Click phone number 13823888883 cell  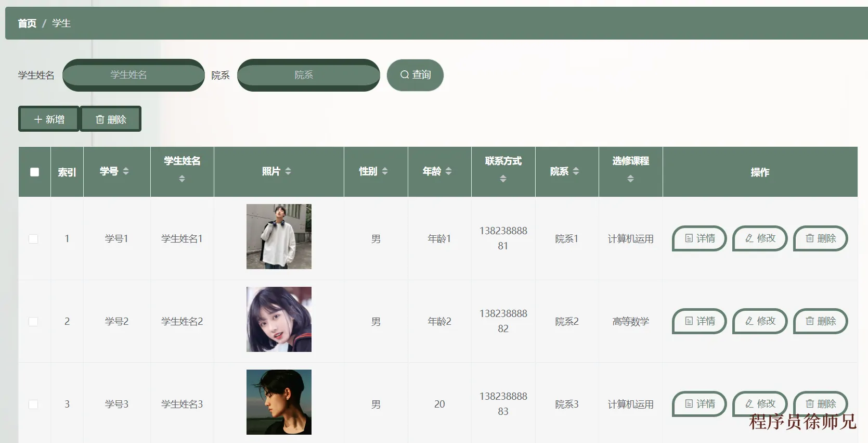click(x=503, y=404)
